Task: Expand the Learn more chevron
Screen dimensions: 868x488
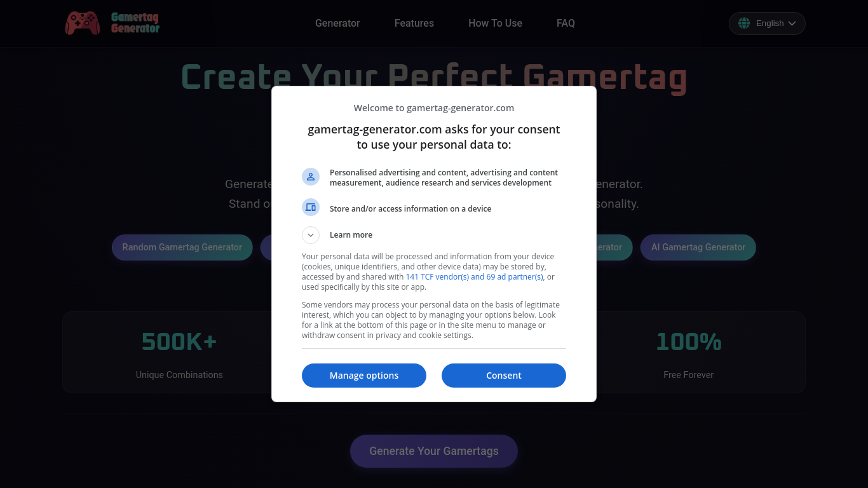Action: click(x=311, y=235)
